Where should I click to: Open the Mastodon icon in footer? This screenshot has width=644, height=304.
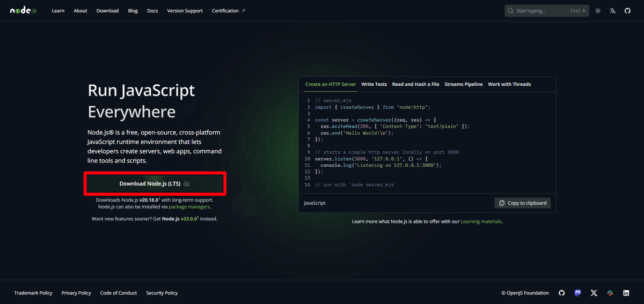click(x=578, y=293)
